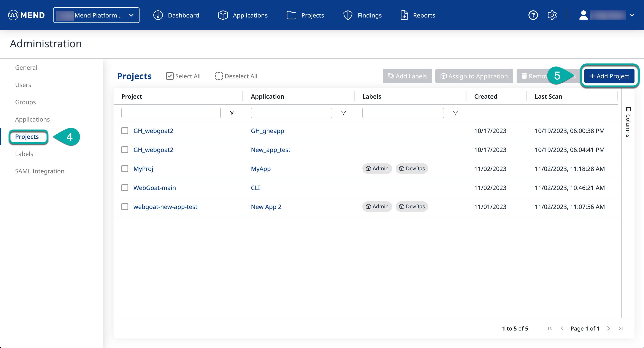
Task: Open the Dashboard from the top navigation
Action: click(176, 15)
